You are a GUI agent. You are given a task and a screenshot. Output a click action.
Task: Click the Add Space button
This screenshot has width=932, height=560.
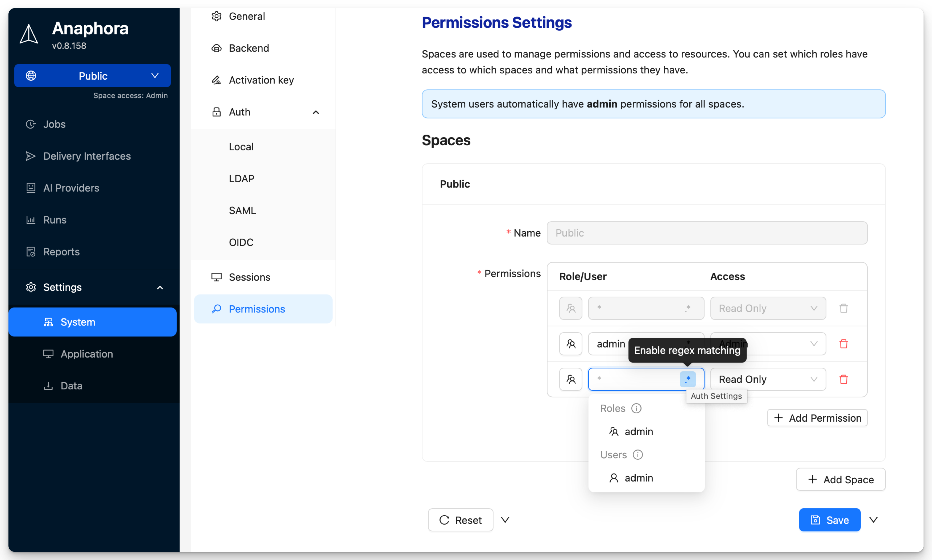click(x=840, y=479)
